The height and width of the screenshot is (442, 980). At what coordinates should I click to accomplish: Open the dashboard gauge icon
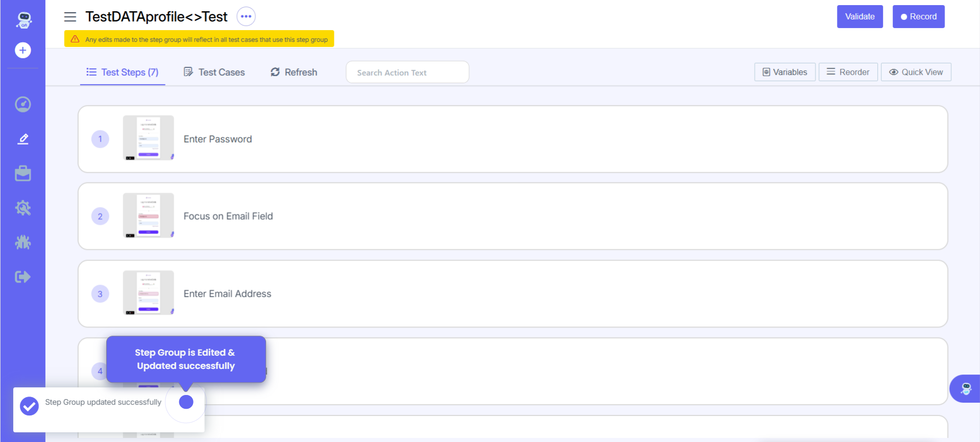(23, 104)
